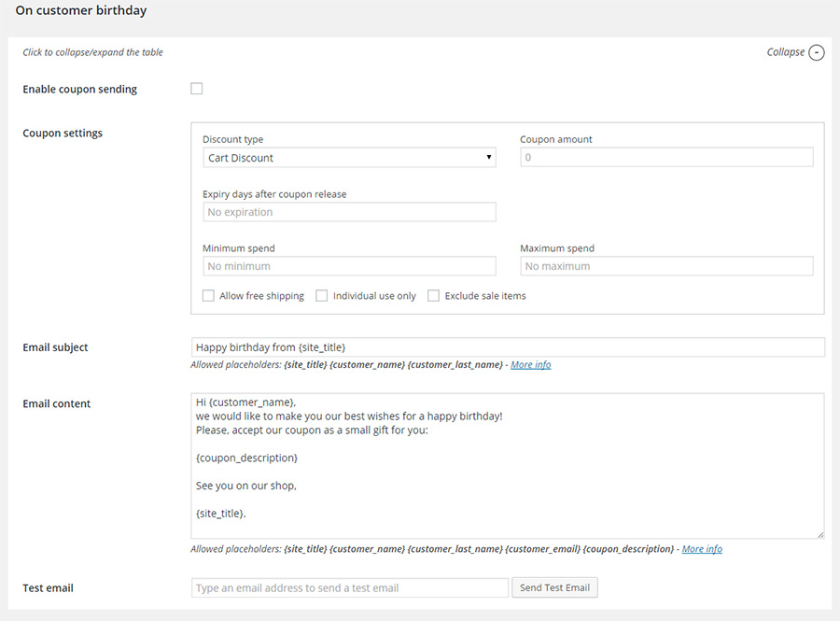This screenshot has width=840, height=621.
Task: Click inside the Email content textarea
Action: (x=508, y=465)
